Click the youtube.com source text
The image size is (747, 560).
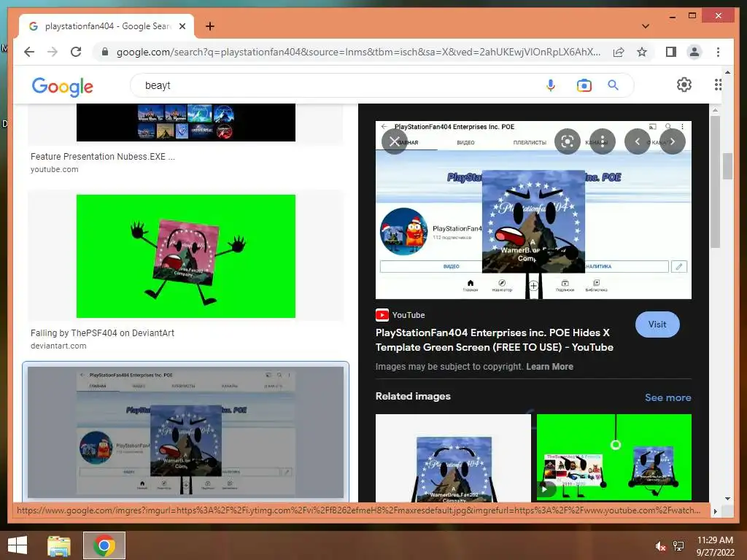(x=54, y=169)
